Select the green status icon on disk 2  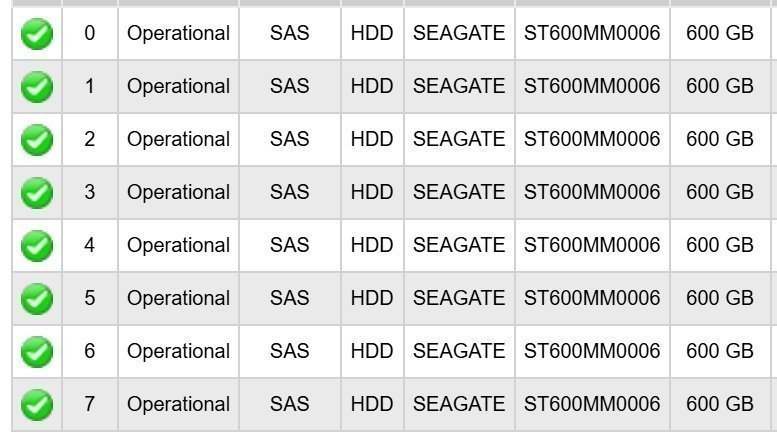(x=37, y=140)
